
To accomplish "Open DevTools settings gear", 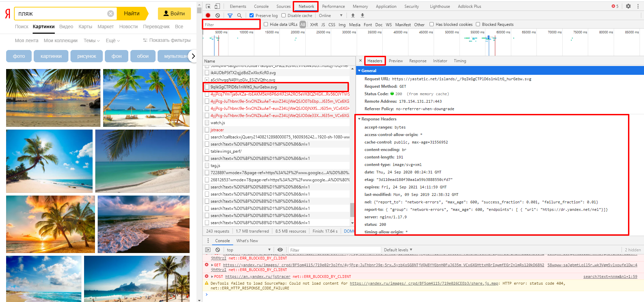I will tap(628, 6).
